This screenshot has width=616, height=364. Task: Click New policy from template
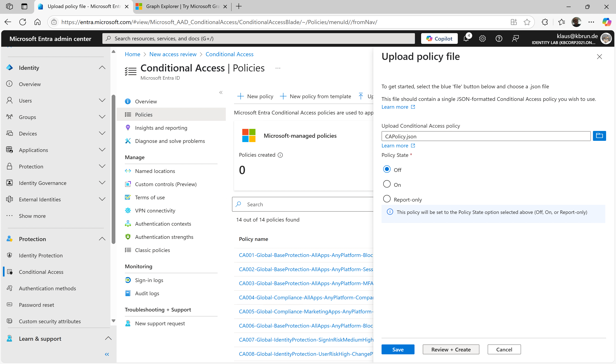click(x=316, y=96)
